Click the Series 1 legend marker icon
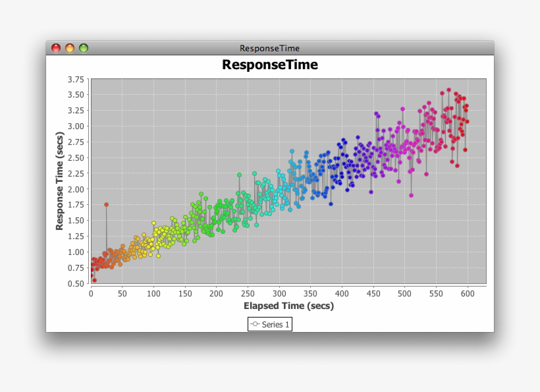Screen dimensions: 540x392 (x=256, y=324)
